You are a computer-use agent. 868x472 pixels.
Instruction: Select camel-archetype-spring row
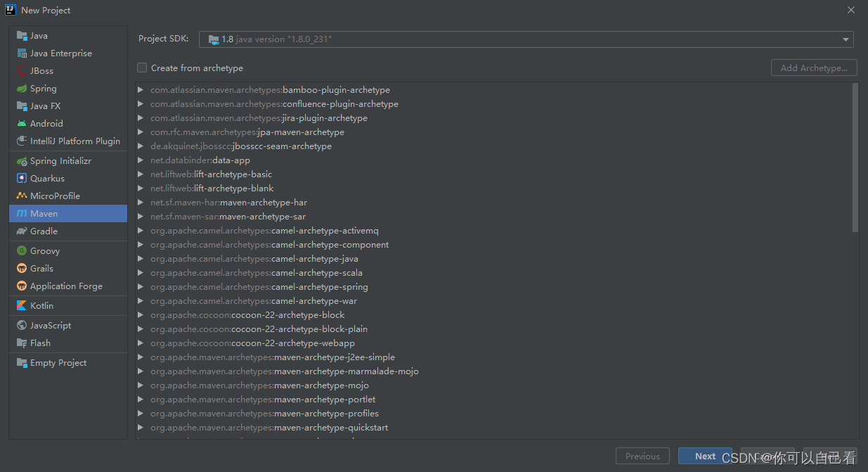(x=493, y=287)
